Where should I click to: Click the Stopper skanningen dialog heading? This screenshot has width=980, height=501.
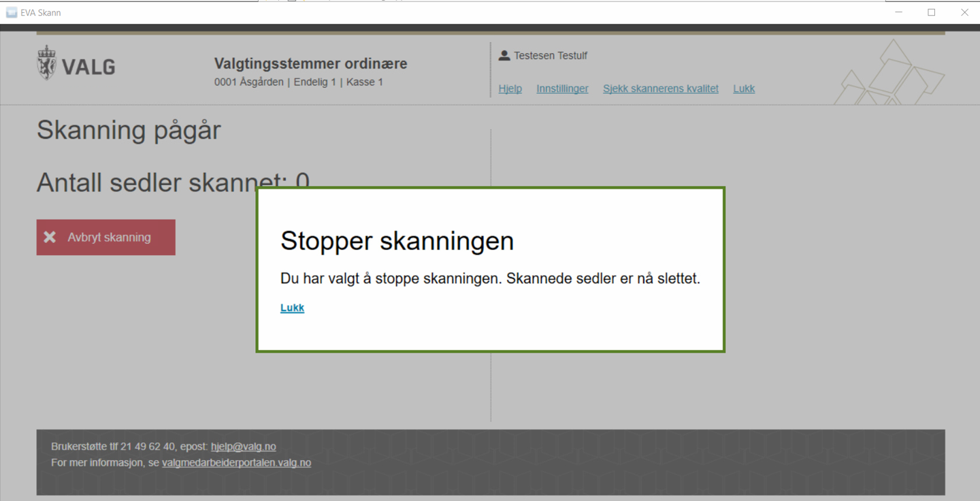tap(397, 241)
